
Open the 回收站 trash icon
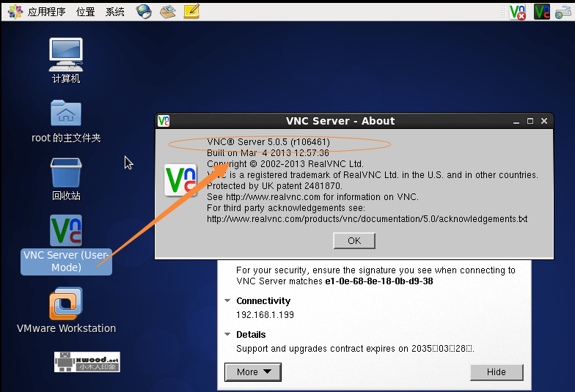(x=66, y=179)
